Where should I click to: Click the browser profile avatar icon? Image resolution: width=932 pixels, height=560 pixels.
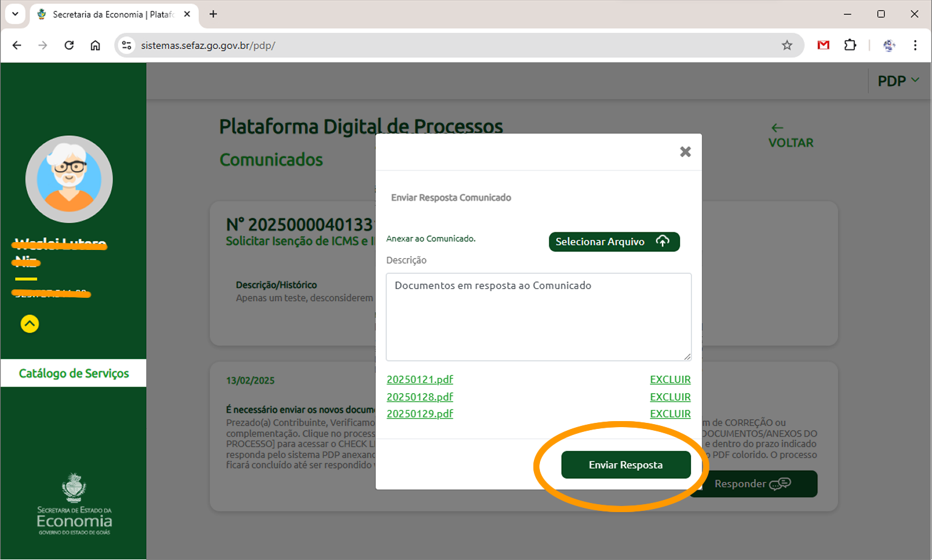[x=888, y=45]
